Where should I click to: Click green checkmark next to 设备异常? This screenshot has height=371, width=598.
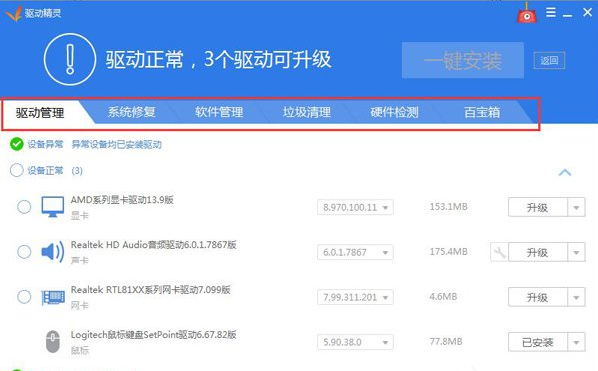17,144
